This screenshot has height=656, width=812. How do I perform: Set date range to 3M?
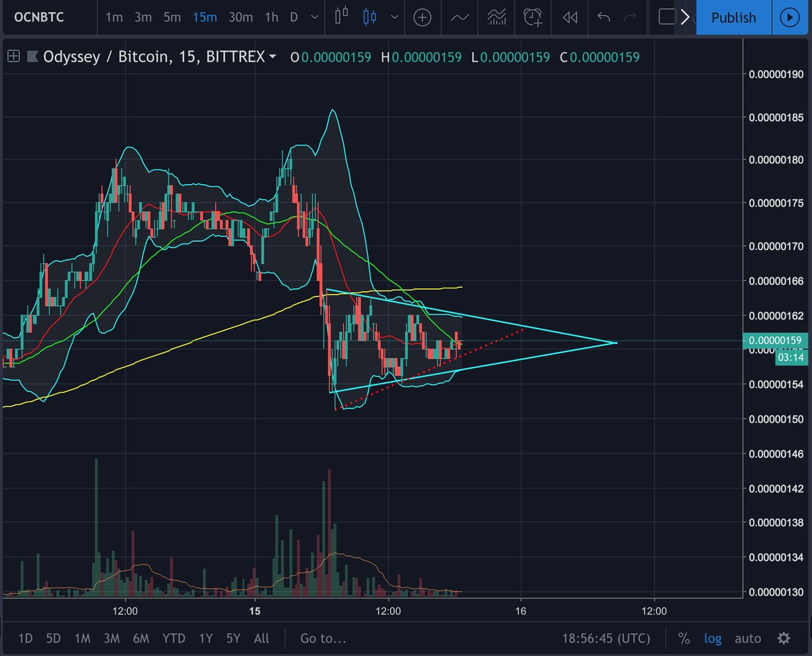(x=112, y=638)
